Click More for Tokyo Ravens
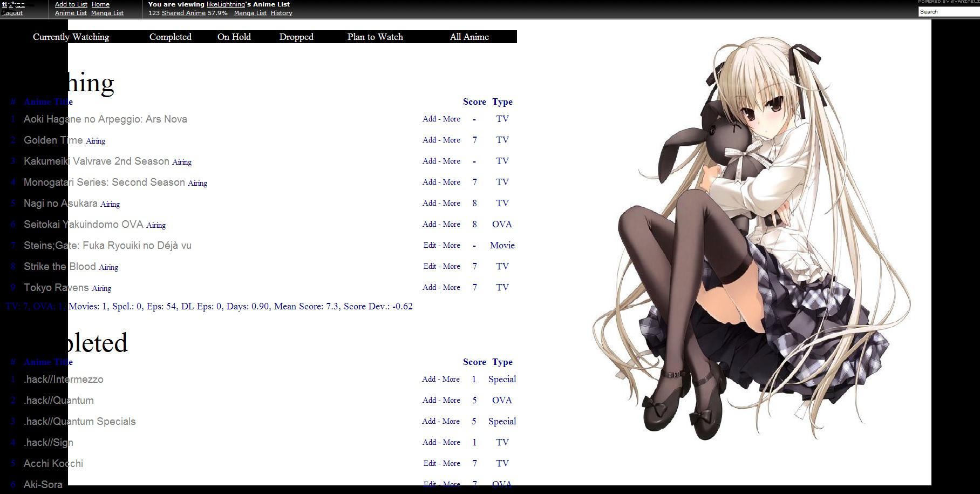 coord(452,287)
